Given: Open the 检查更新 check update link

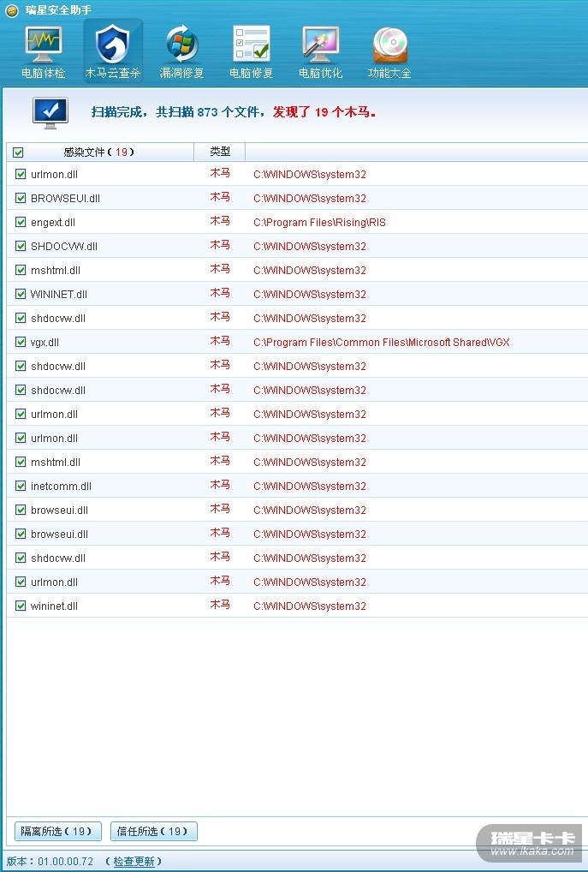Looking at the screenshot, I should (x=134, y=862).
